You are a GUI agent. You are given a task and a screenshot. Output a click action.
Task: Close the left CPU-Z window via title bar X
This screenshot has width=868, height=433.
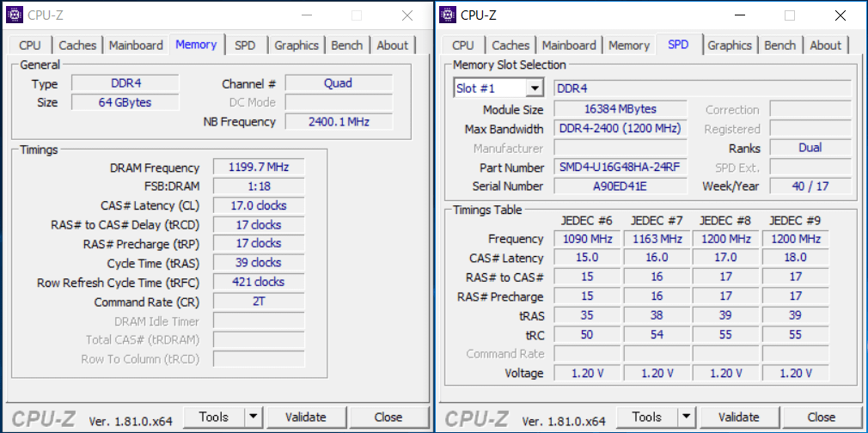point(407,15)
